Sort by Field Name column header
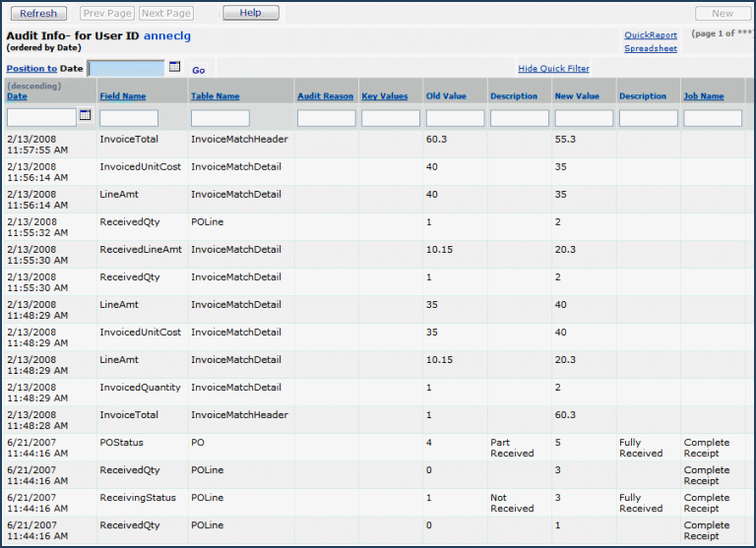This screenshot has height=548, width=756. 122,96
